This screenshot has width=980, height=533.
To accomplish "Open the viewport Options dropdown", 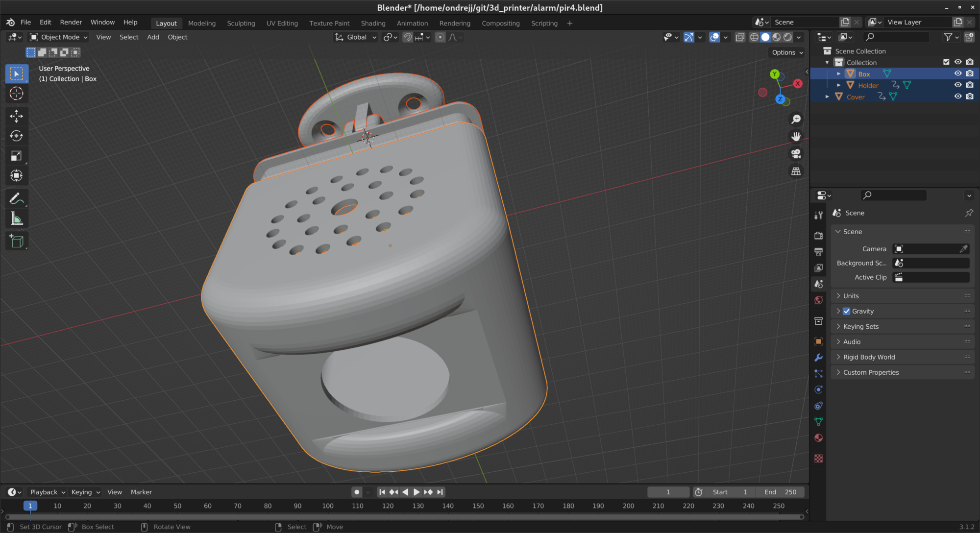I will (787, 52).
